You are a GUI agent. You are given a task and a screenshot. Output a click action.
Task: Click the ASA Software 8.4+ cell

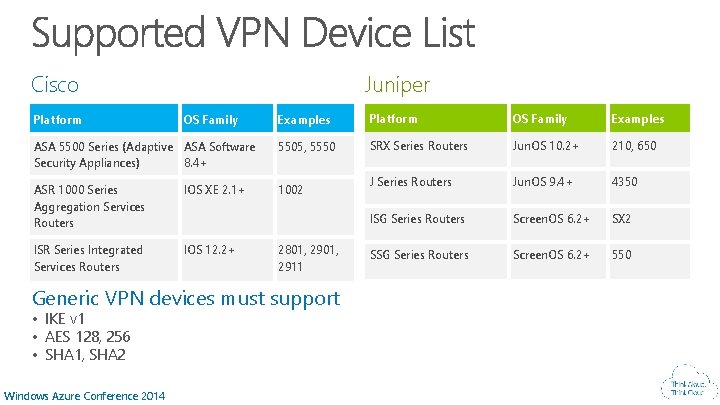[x=220, y=154]
